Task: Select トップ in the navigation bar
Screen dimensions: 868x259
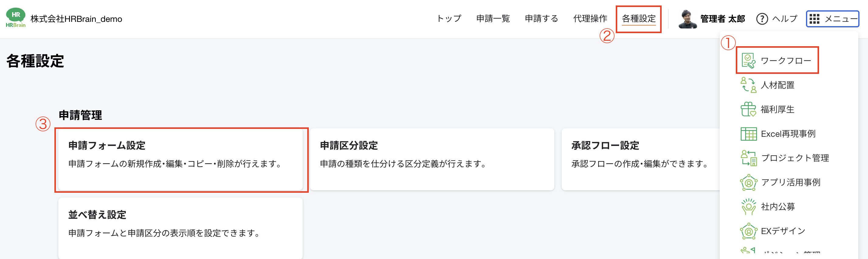Action: 449,19
